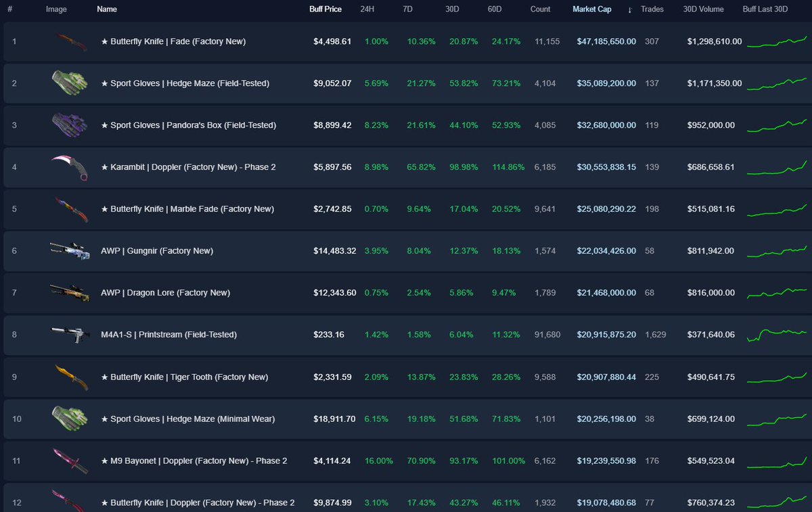Open M9 Bayonet Doppler Phase 2

click(x=194, y=461)
